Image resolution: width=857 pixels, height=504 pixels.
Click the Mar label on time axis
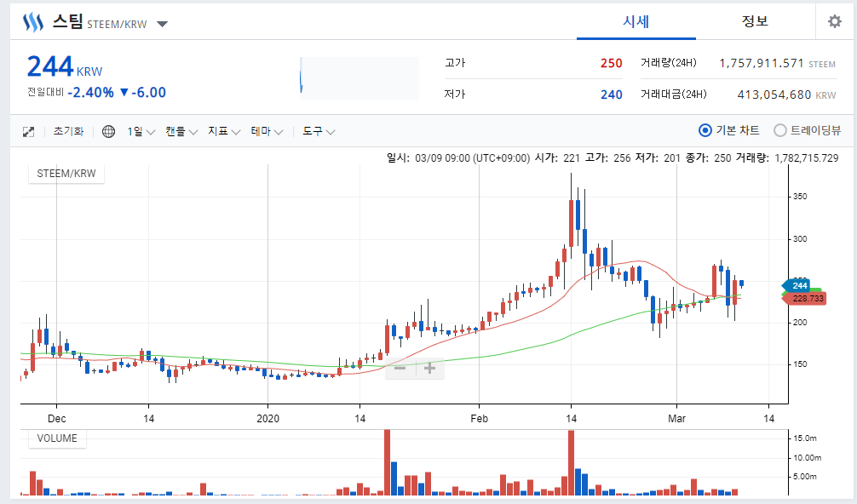tap(676, 419)
